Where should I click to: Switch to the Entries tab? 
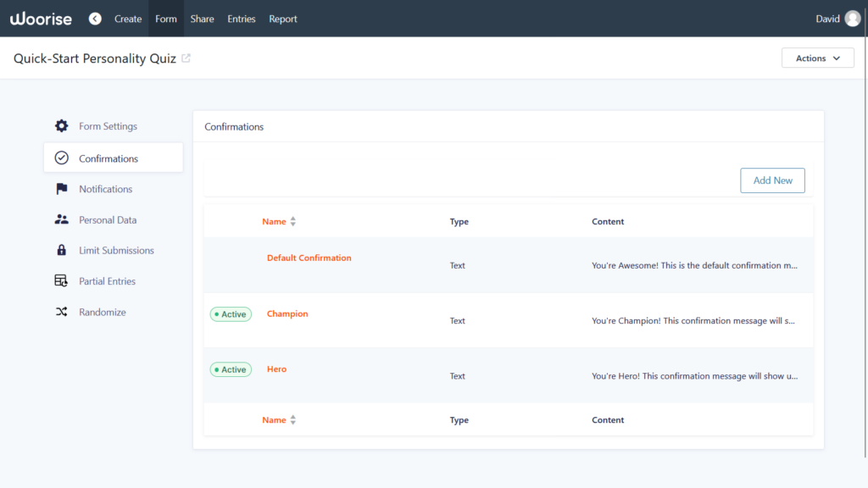(x=241, y=19)
